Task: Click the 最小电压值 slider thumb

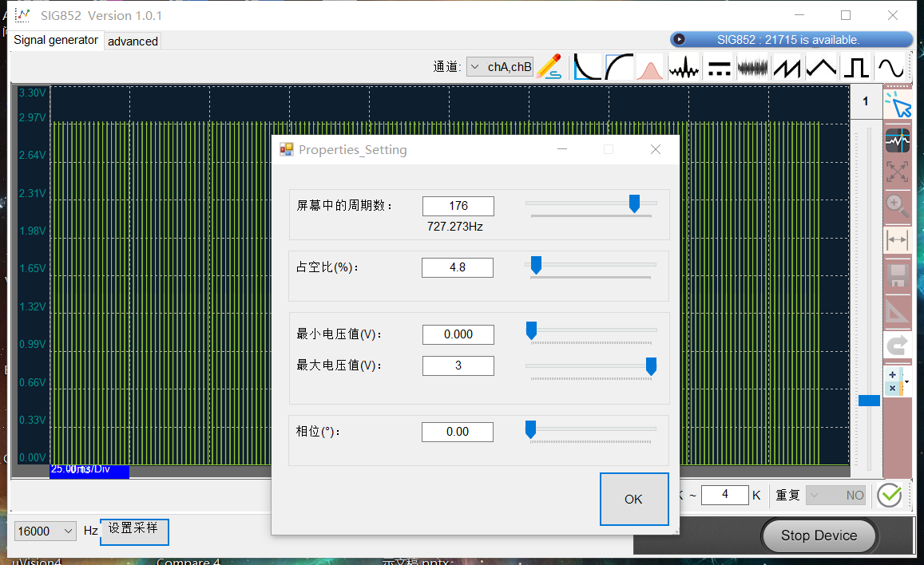Action: click(x=531, y=330)
